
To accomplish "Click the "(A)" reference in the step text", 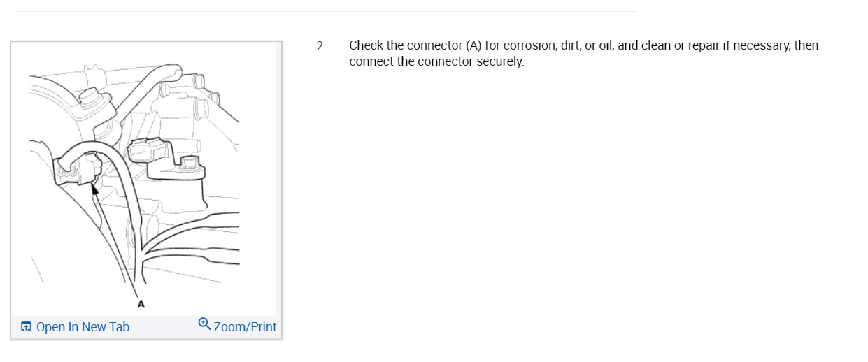I will click(473, 45).
